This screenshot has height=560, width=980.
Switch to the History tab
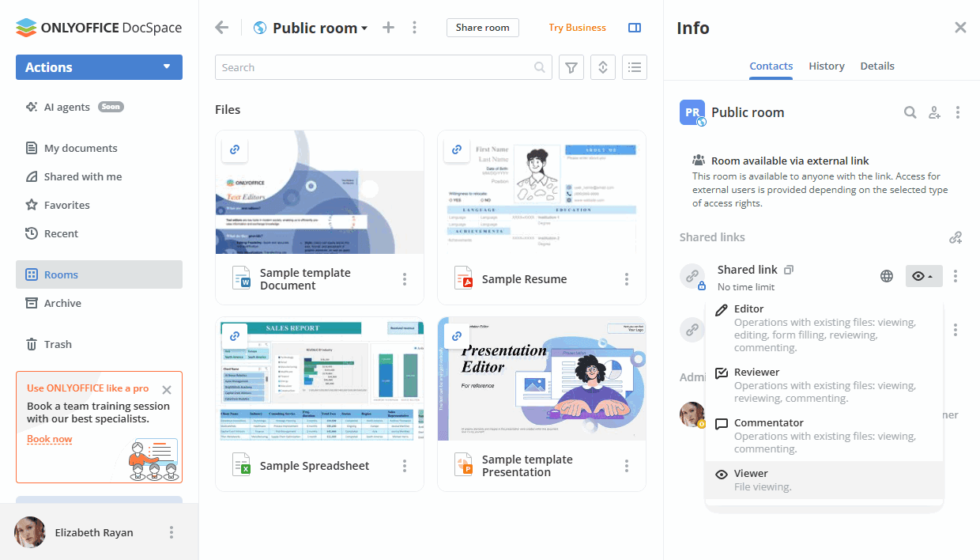click(827, 66)
